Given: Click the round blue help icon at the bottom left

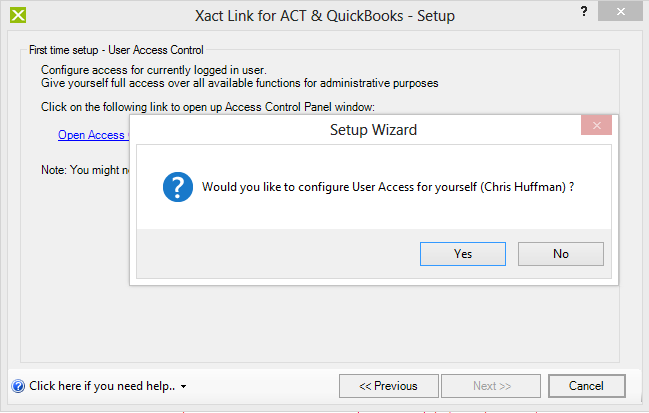Looking at the screenshot, I should [x=18, y=386].
